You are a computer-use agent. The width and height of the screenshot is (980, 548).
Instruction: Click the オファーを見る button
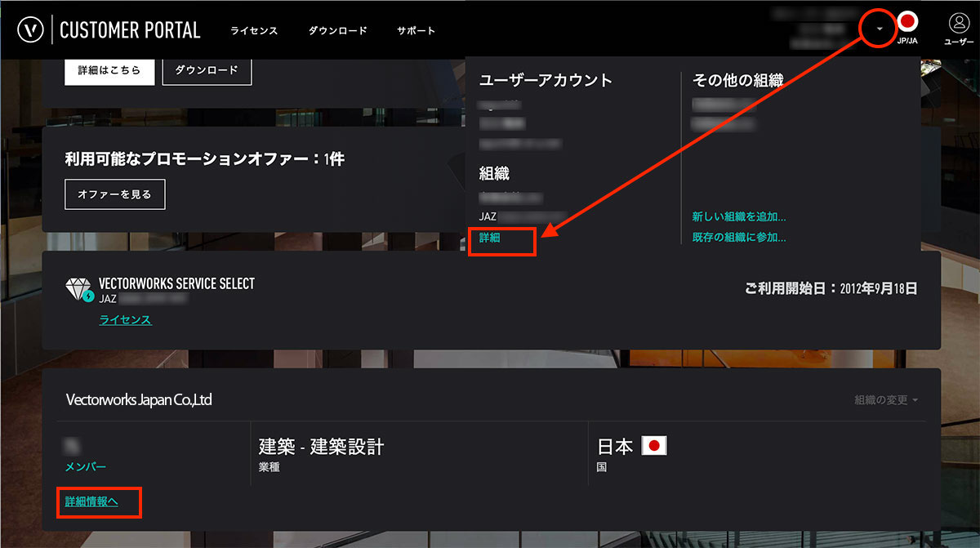(114, 194)
